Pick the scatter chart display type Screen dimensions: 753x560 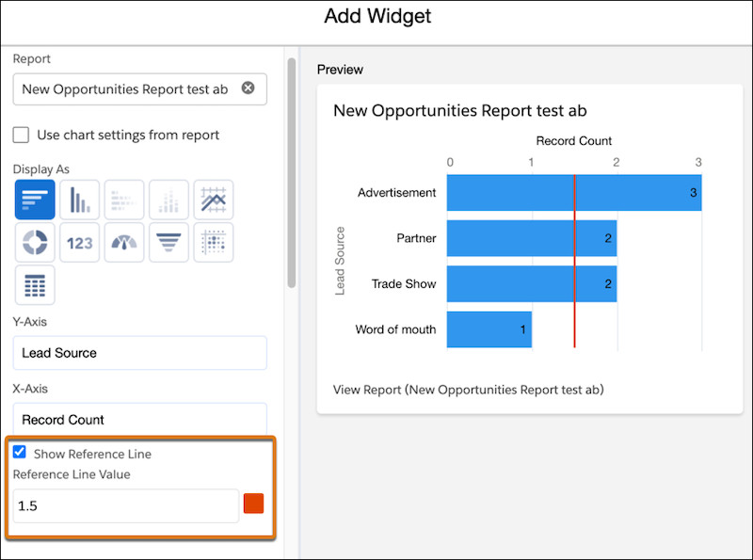coord(214,243)
